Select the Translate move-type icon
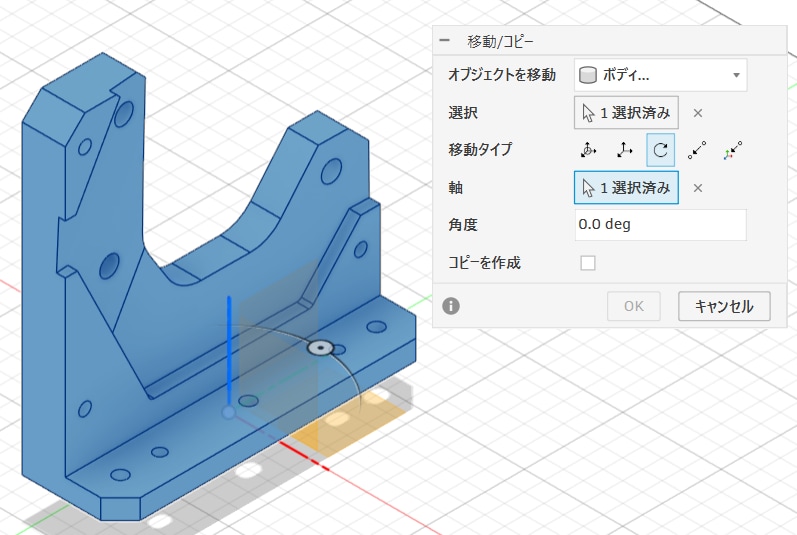Screen dimensions: 797x535 (624, 150)
